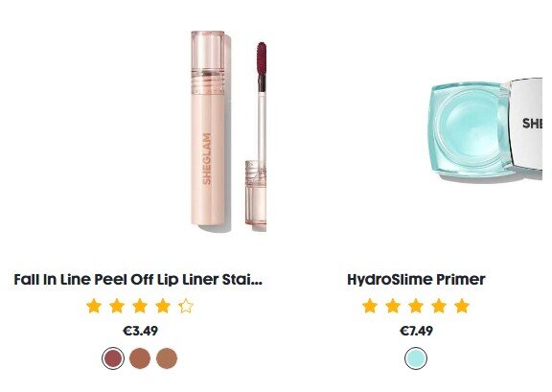Click the third star of lip liner rating
Image resolution: width=552 pixels, height=392 pixels.
tap(140, 306)
